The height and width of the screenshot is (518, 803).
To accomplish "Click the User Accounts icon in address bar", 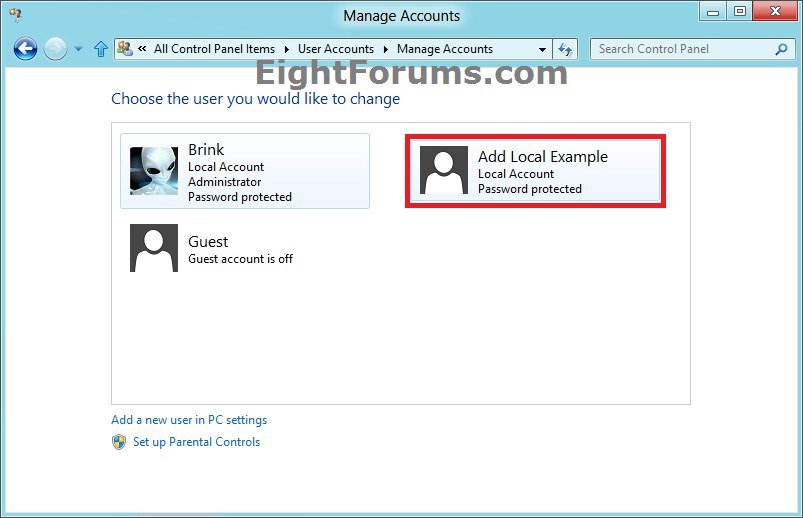I will coord(124,49).
